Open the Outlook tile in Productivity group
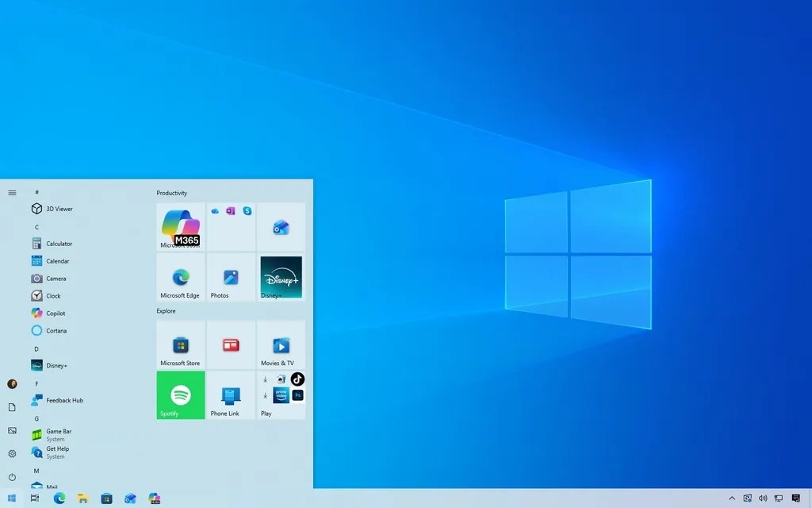 tap(282, 226)
